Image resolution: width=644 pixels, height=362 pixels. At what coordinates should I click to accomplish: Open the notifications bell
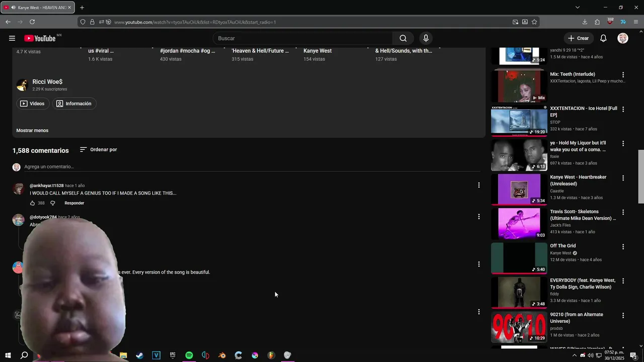pyautogui.click(x=603, y=38)
